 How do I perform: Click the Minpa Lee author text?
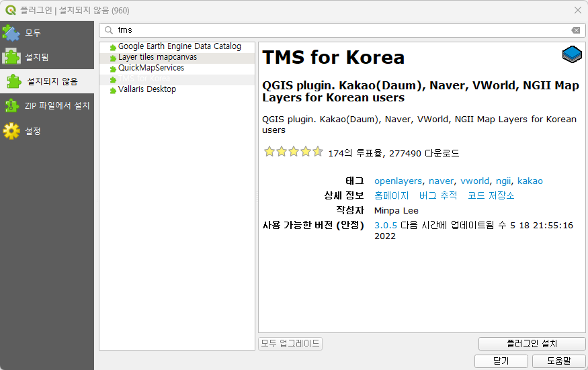click(396, 211)
